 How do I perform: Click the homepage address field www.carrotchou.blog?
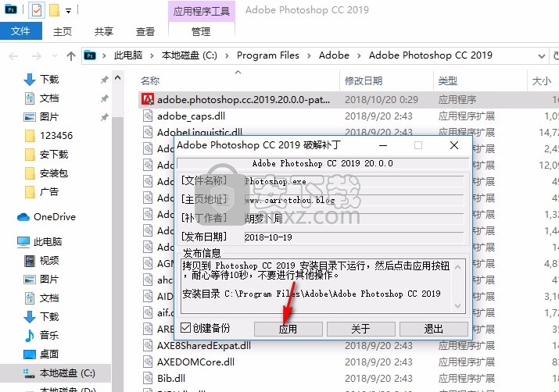[x=354, y=200]
